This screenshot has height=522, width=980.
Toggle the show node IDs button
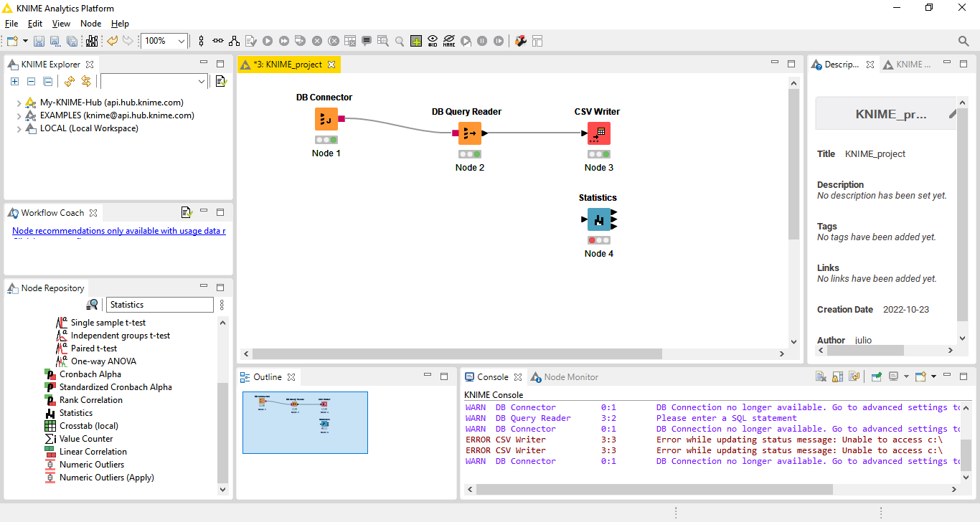coord(433,41)
